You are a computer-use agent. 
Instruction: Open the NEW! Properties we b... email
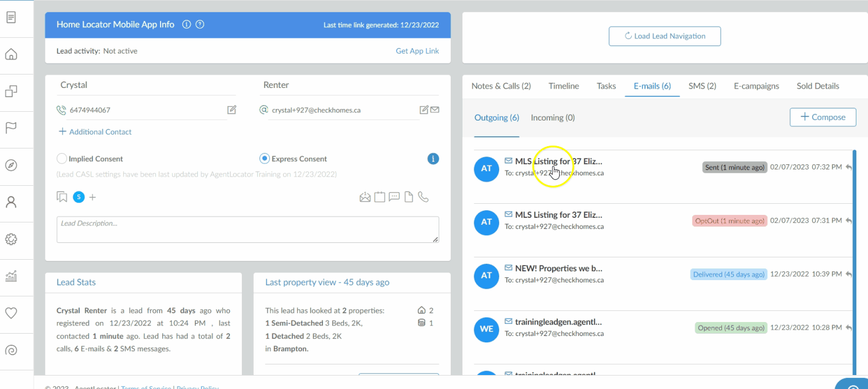[558, 268]
